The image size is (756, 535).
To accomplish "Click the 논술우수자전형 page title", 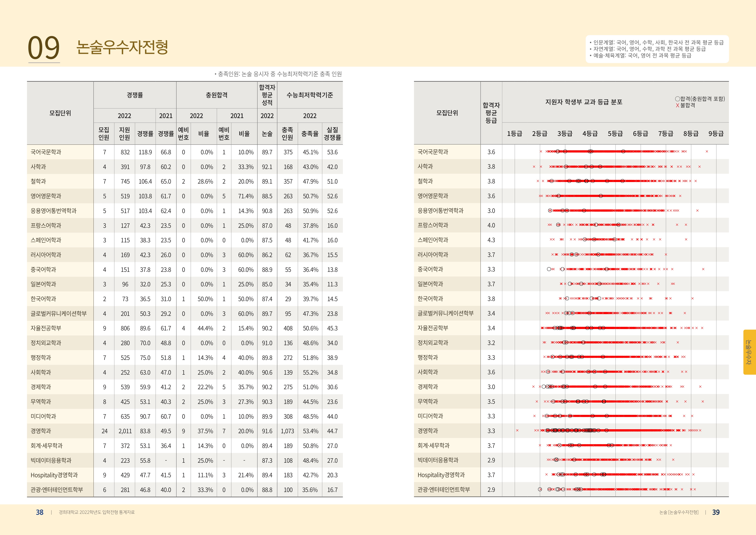I will coord(122,47).
